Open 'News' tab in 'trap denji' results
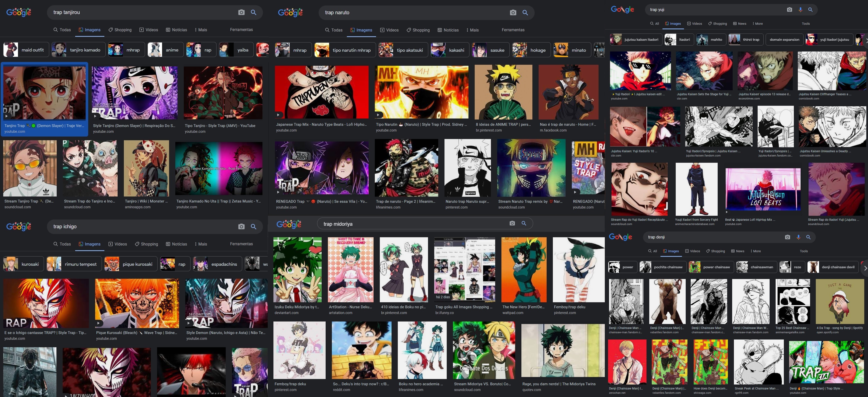Viewport: 868px width, 397px height. 738,251
